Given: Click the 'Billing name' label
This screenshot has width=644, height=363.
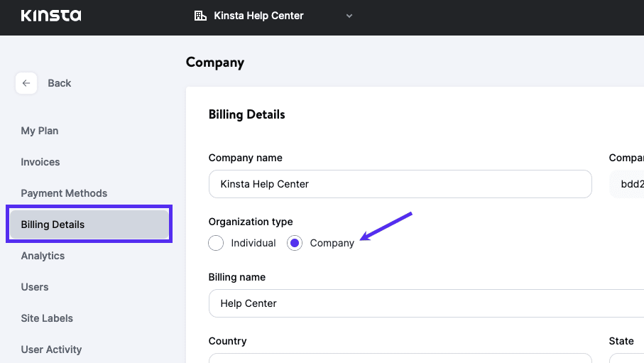Looking at the screenshot, I should pos(237,277).
